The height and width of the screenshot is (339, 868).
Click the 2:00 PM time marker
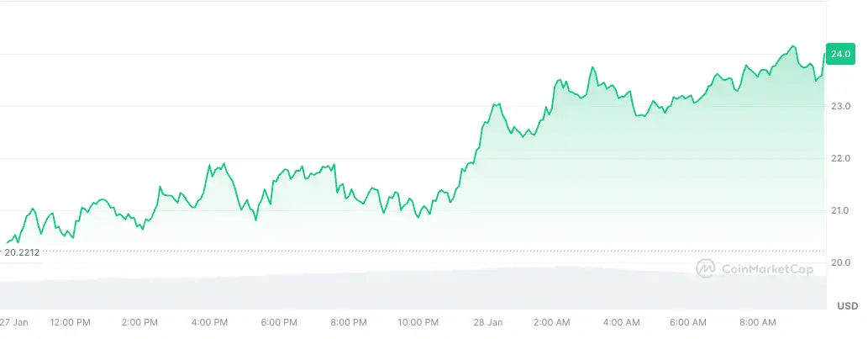coord(139,321)
